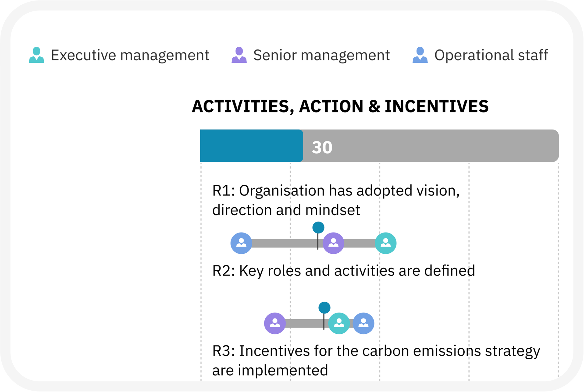Click the average pin marker on R2
This screenshot has width=584, height=392.
click(324, 308)
